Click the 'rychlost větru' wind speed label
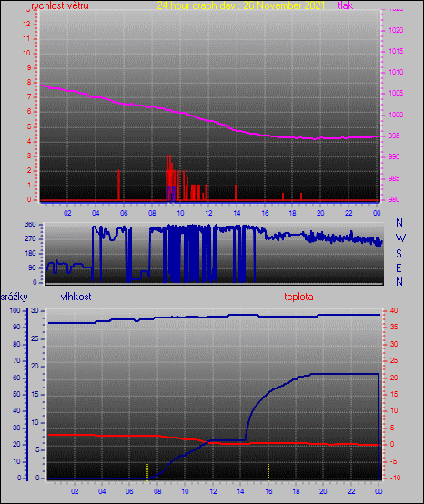Image resolution: width=424 pixels, height=504 pixels. tap(60, 5)
